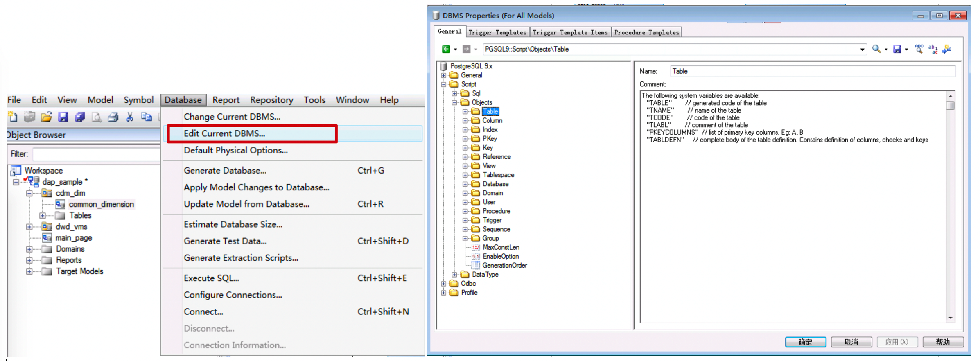Screen dimensions: 980x361
Task: Click the green Back arrow in DBMS Properties
Action: point(446,49)
